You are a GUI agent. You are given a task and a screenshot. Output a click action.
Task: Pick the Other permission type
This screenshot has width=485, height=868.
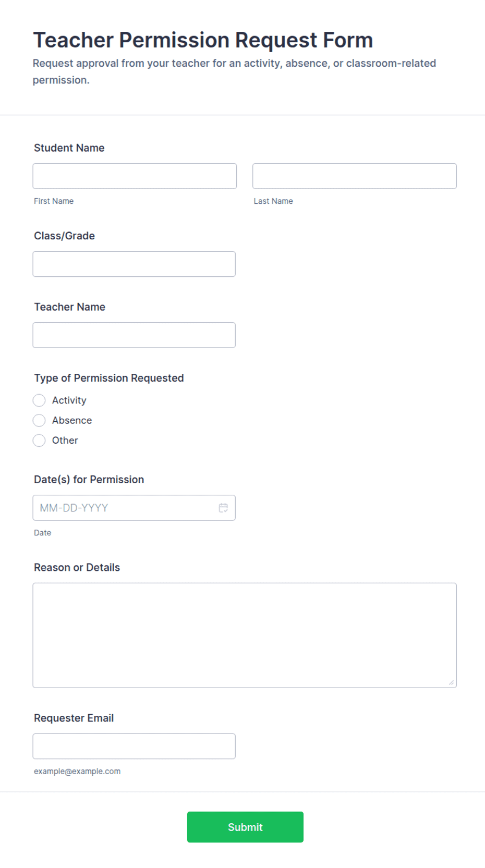coord(39,441)
